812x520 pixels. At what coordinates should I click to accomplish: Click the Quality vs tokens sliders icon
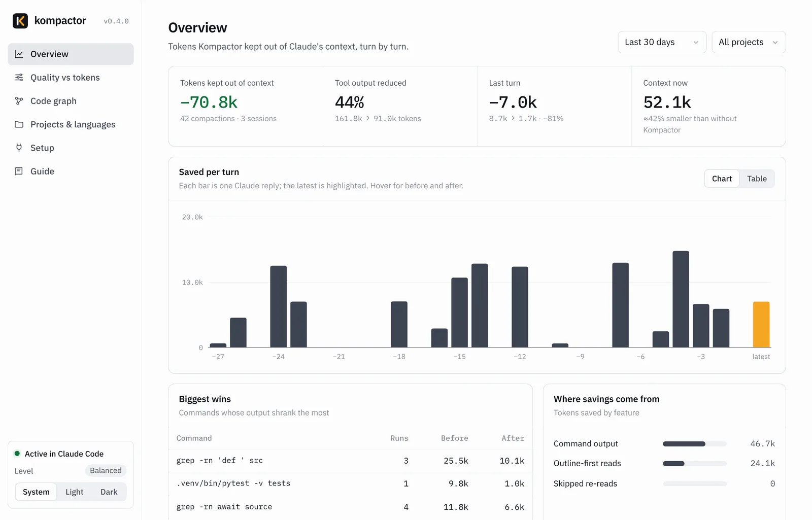(19, 78)
